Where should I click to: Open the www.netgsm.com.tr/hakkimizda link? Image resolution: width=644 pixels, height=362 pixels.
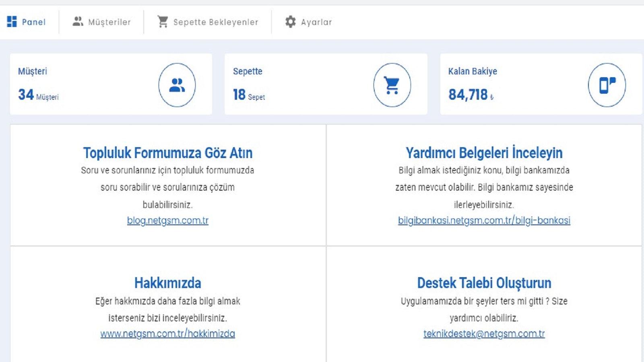[x=168, y=334]
